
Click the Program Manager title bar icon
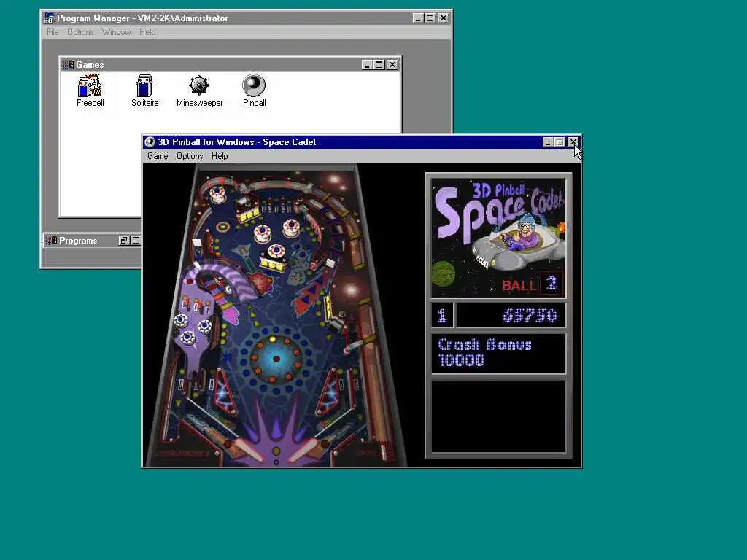pyautogui.click(x=49, y=18)
